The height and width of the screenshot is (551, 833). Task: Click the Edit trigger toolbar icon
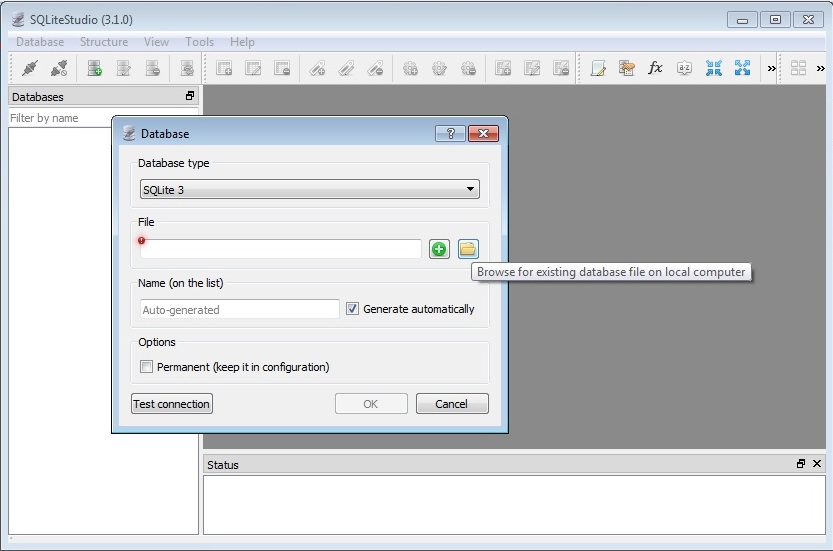pyautogui.click(x=439, y=68)
